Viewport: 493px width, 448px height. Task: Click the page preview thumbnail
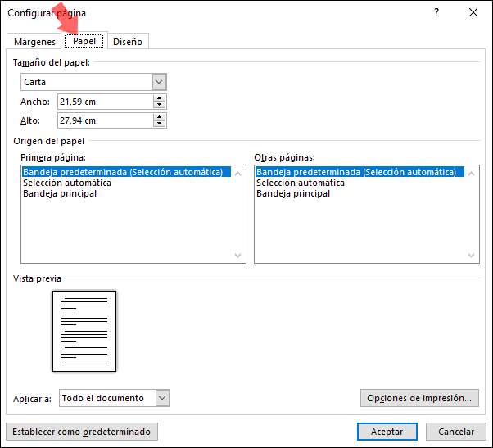84,331
